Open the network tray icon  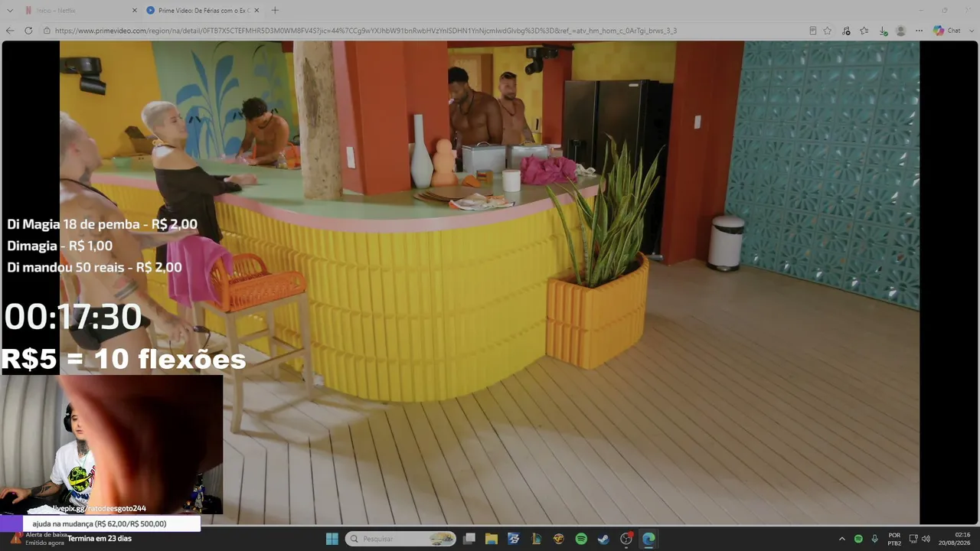[x=913, y=539]
